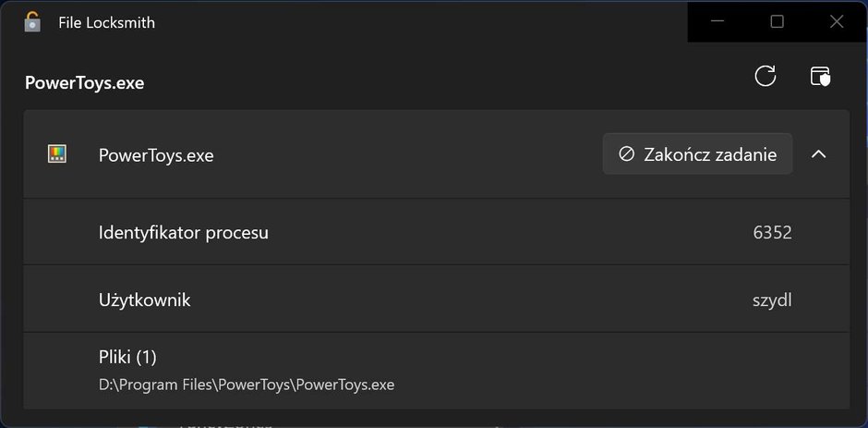The width and height of the screenshot is (868, 428).
Task: Select the D:\Program Files\PowerToys file path
Action: [x=247, y=385]
